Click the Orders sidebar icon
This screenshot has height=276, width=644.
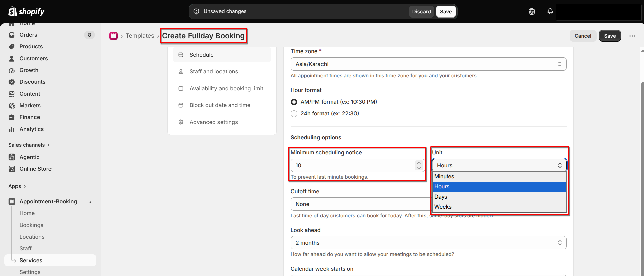(12, 35)
